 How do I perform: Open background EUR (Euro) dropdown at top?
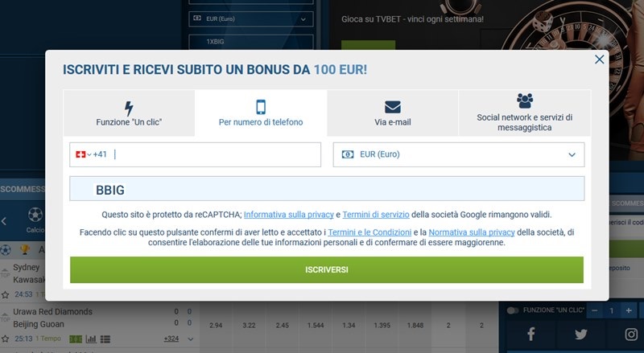[x=251, y=18]
